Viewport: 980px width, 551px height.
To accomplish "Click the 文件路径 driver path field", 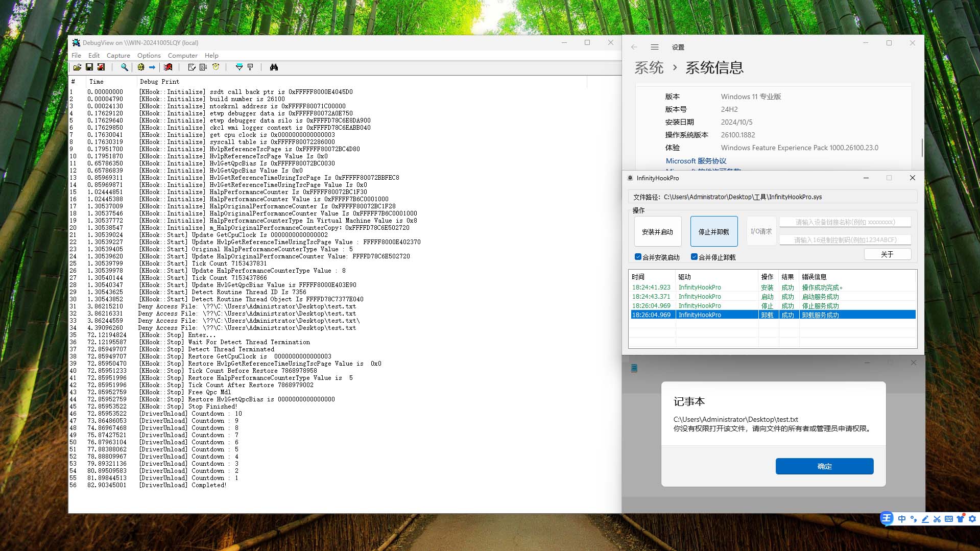I will tap(773, 197).
